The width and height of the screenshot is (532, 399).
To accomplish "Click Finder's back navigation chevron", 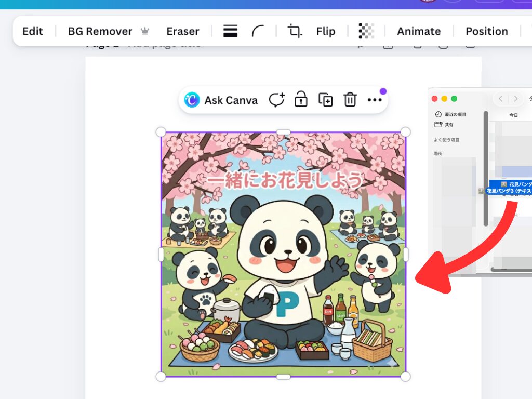I will coord(501,99).
